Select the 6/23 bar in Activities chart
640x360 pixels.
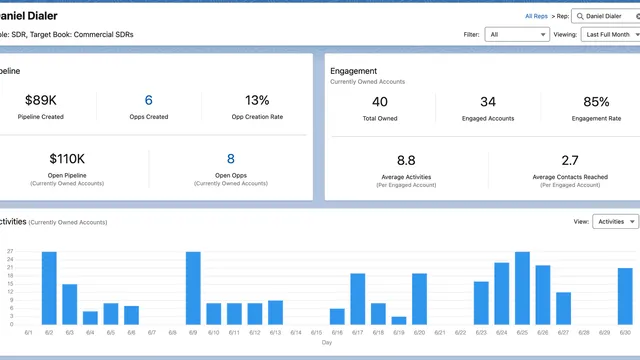click(481, 303)
